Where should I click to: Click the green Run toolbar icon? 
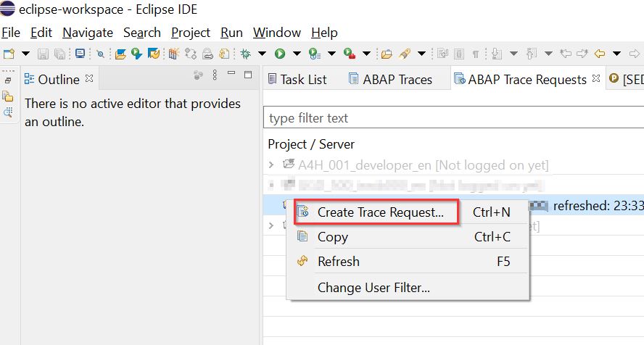(x=280, y=54)
